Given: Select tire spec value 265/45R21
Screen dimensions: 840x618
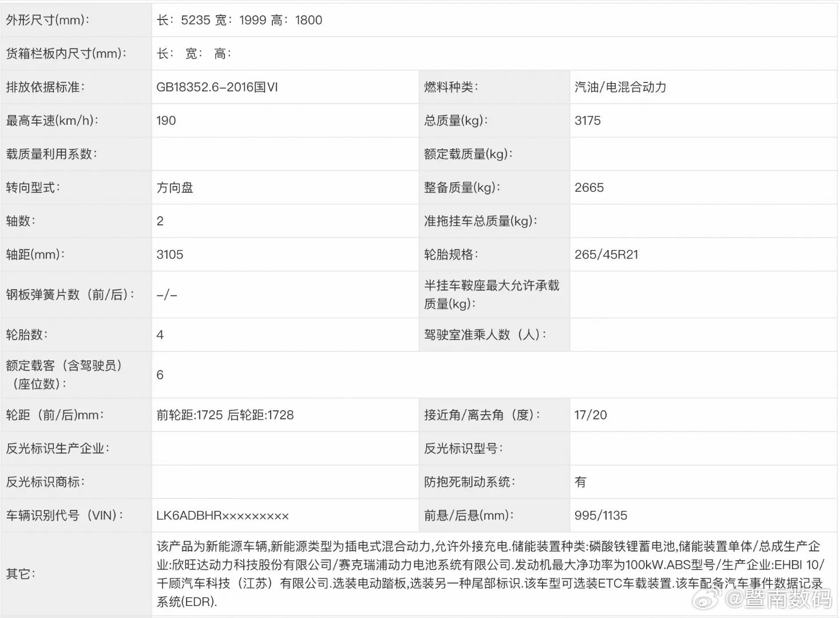Looking at the screenshot, I should (x=607, y=255).
